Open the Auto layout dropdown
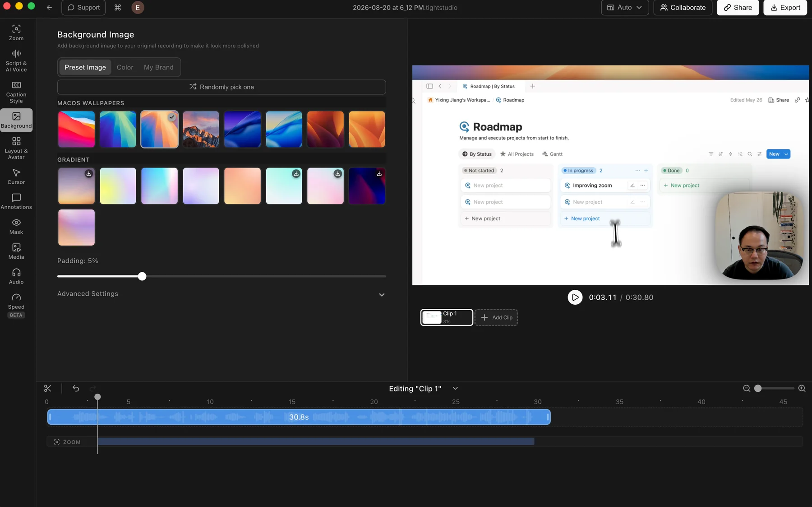Viewport: 812px width, 507px height. (x=625, y=8)
